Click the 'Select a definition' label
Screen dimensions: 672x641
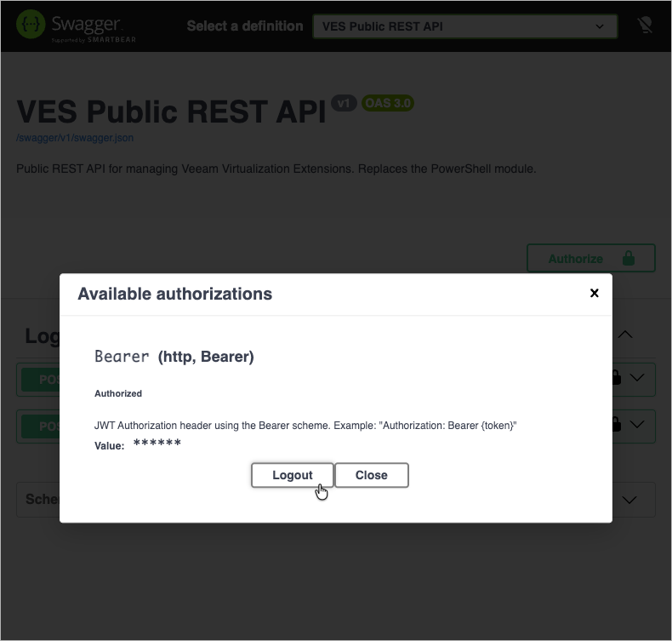245,26
